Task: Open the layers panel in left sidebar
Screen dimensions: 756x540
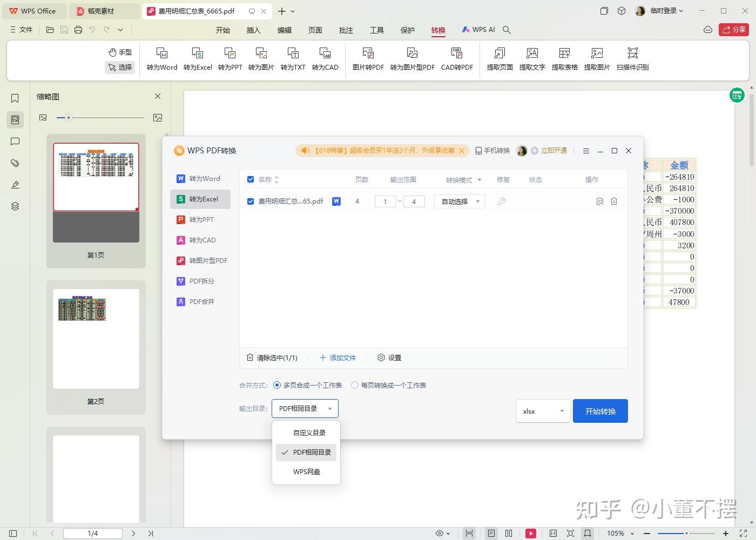Action: (x=15, y=206)
